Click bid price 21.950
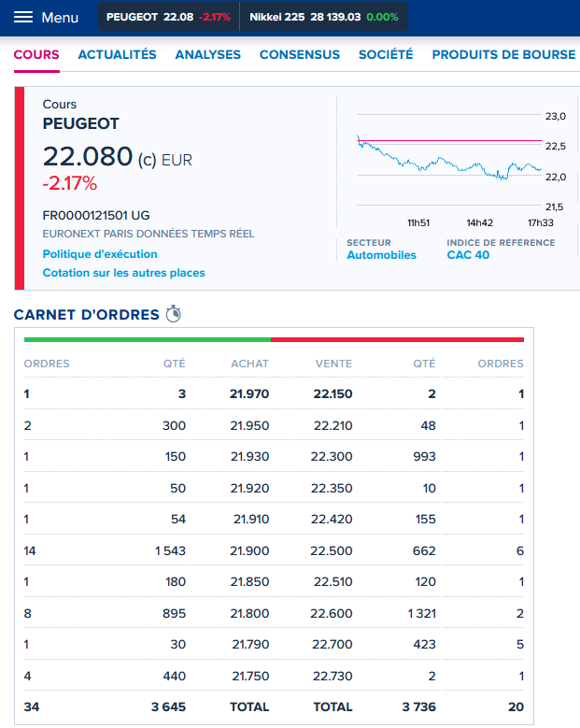The height and width of the screenshot is (728, 580). point(249,425)
